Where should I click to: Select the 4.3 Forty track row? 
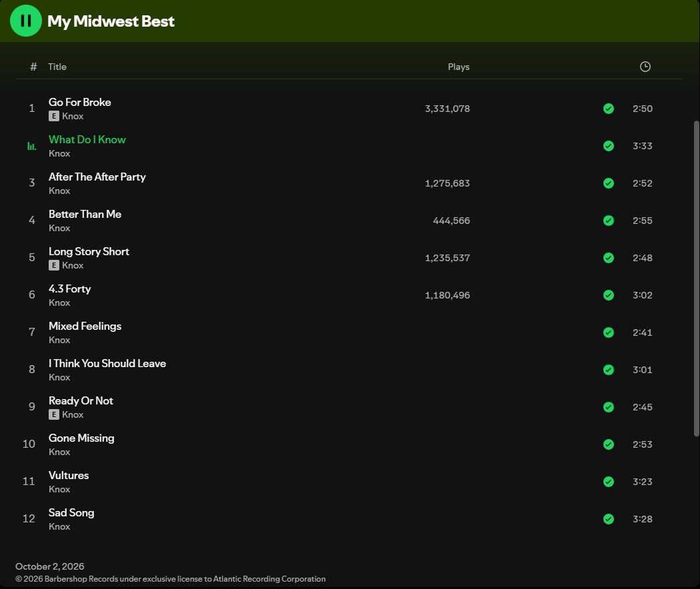pos(349,295)
